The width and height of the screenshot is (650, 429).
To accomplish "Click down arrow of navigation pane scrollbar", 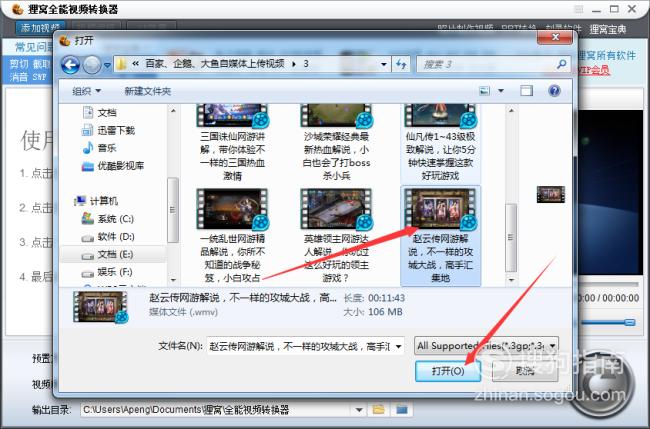I will (x=173, y=280).
